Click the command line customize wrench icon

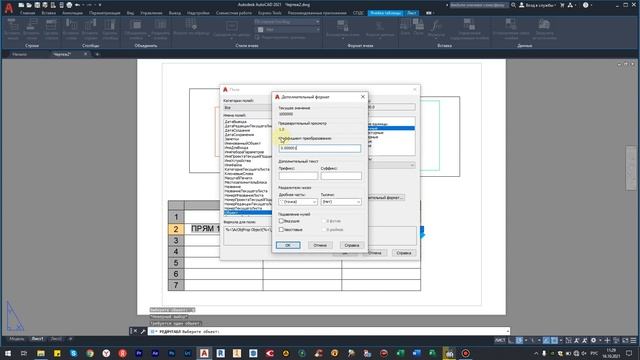[x=142, y=331]
